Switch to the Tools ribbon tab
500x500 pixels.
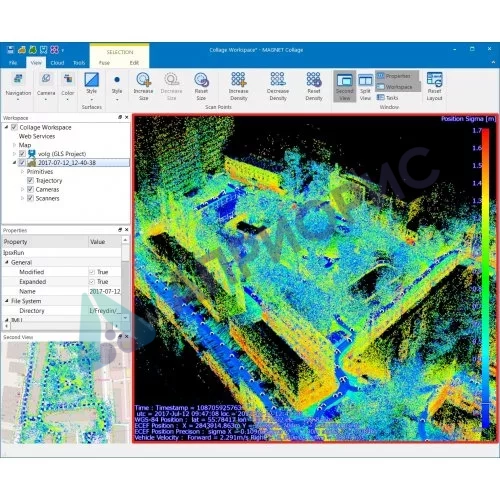[x=79, y=63]
